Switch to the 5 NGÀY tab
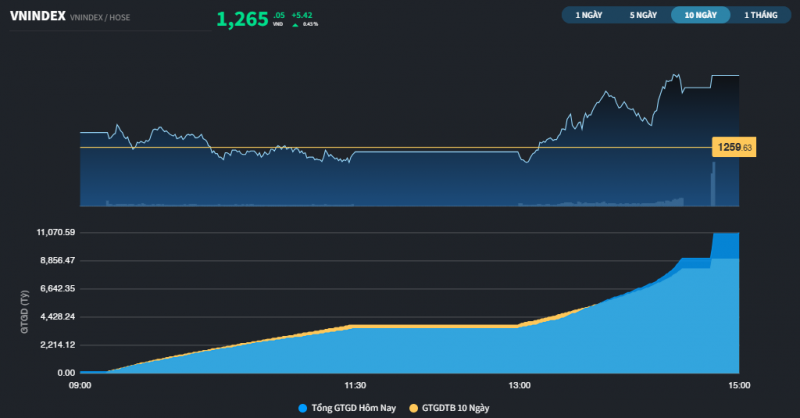The image size is (800, 418). pos(644,15)
